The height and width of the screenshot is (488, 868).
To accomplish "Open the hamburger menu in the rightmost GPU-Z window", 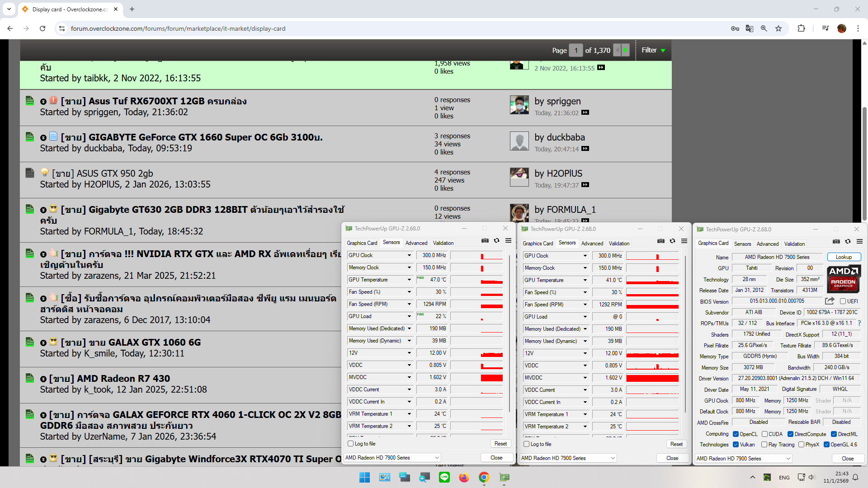I will tap(859, 242).
